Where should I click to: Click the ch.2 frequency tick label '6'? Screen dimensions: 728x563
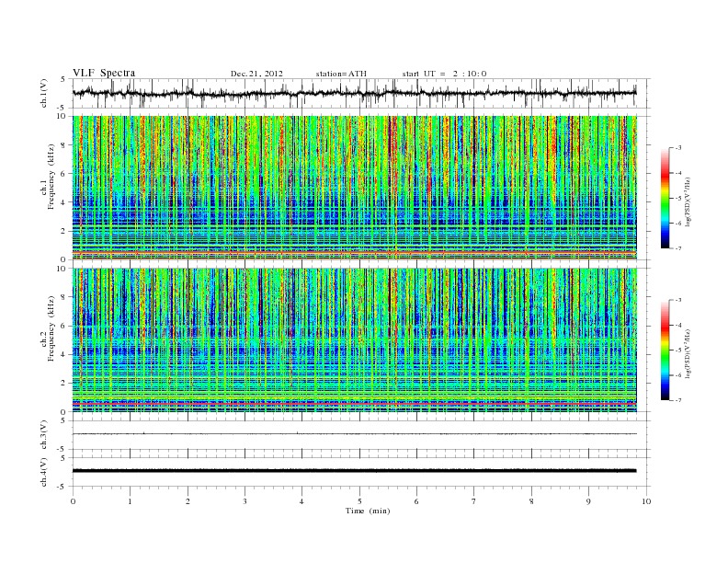64,326
